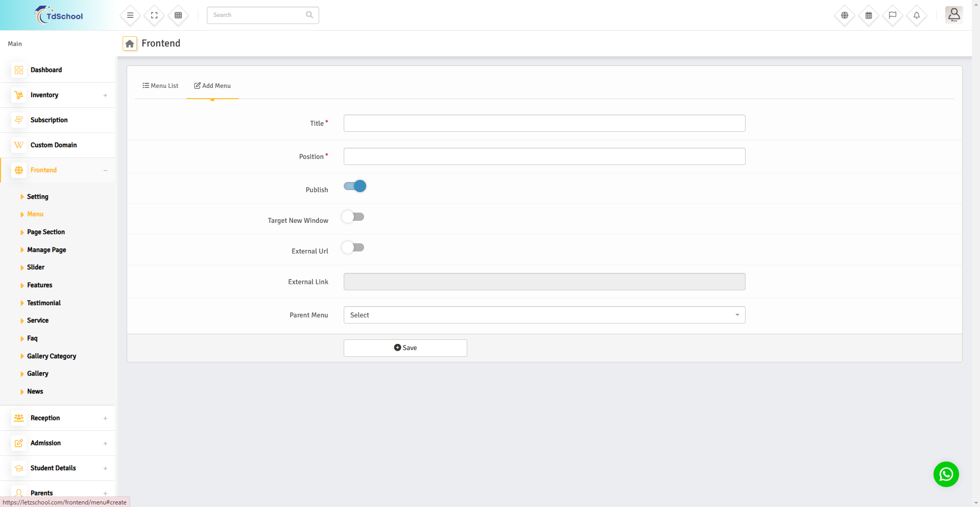Switch to the Menu List tab
The height and width of the screenshot is (507, 980).
160,86
